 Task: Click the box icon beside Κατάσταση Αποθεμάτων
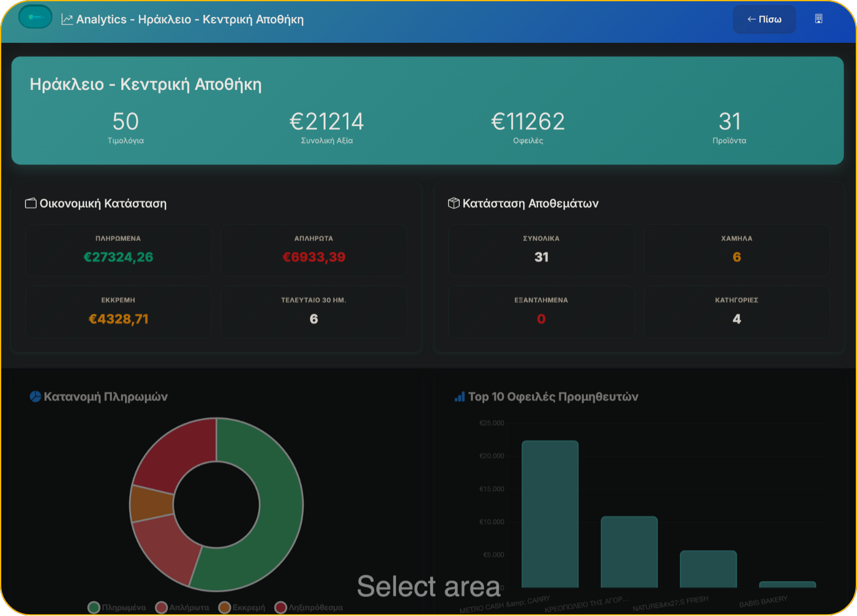(454, 203)
